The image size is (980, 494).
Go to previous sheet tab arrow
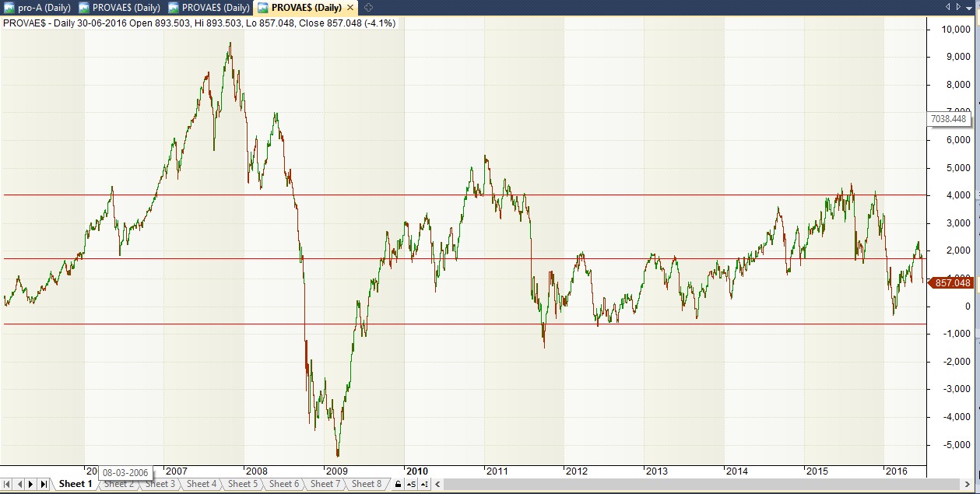click(19, 484)
